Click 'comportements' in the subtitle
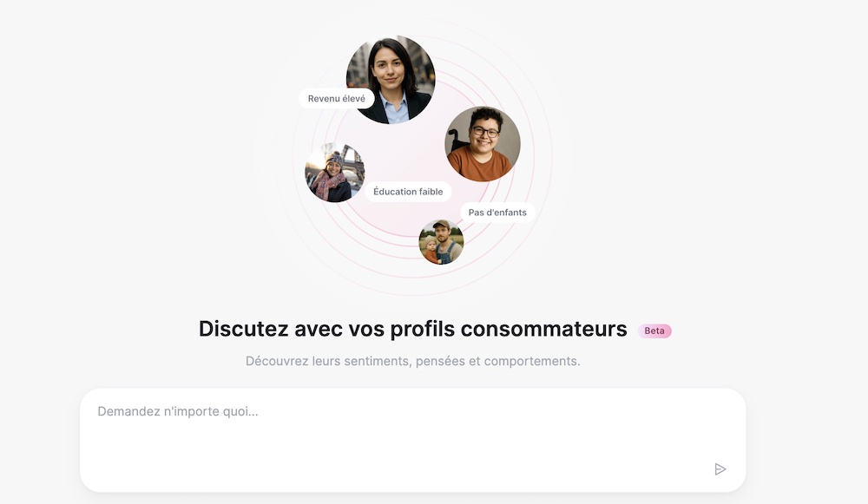This screenshot has width=868, height=504. pyautogui.click(x=530, y=361)
